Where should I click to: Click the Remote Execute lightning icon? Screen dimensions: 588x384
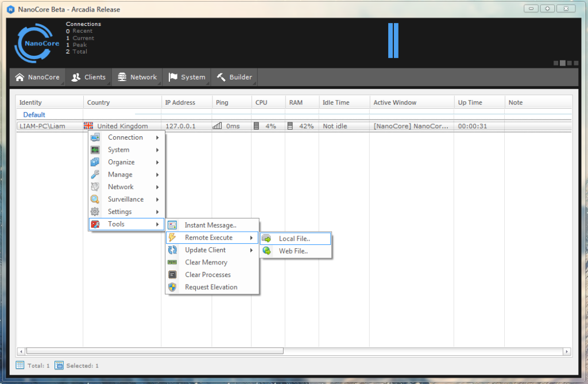pos(172,237)
